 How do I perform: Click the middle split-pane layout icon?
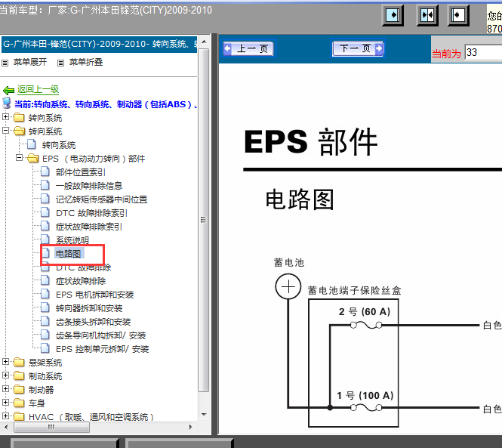point(427,15)
